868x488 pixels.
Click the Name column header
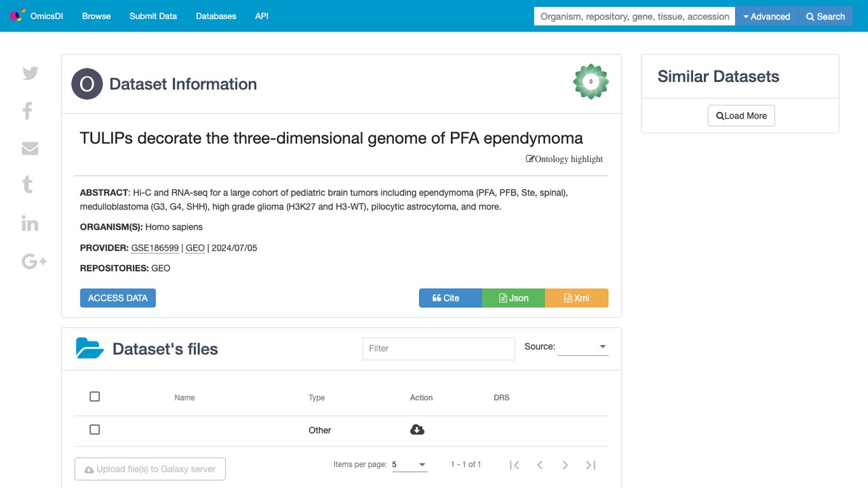point(184,398)
